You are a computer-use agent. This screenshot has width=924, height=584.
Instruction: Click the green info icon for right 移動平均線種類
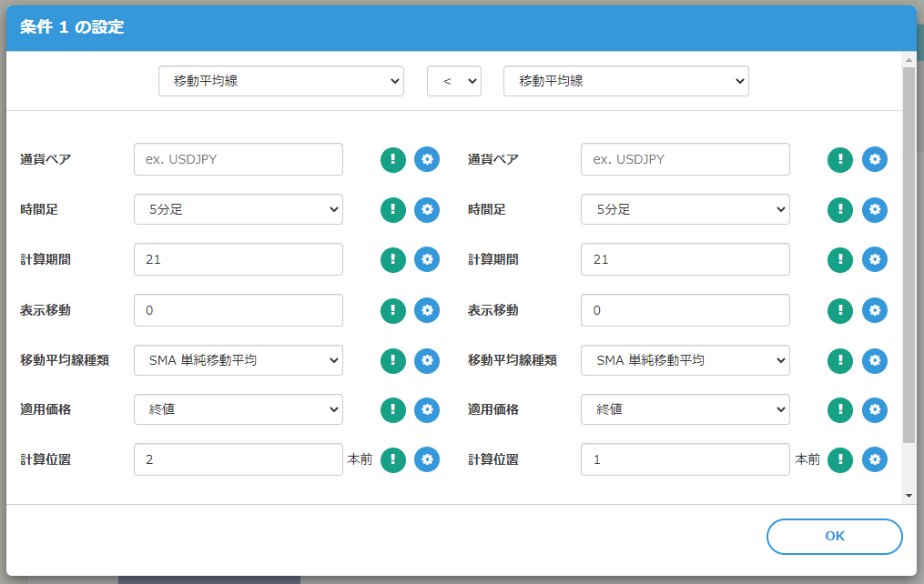click(839, 360)
